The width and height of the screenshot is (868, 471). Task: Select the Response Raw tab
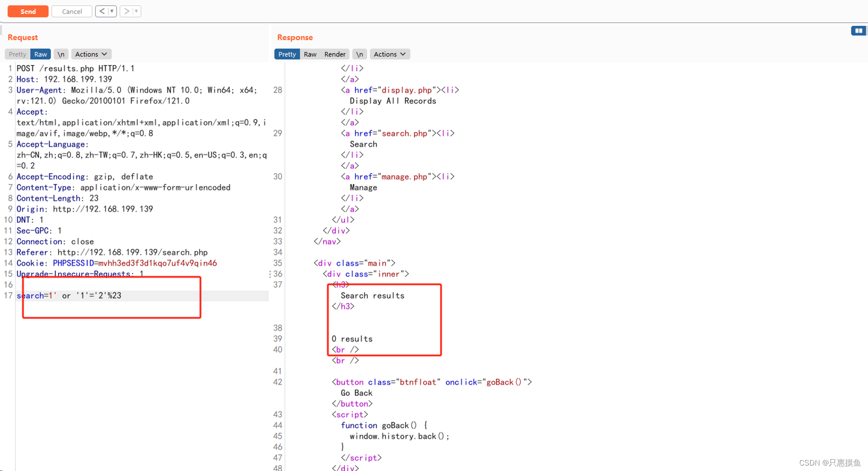click(310, 54)
